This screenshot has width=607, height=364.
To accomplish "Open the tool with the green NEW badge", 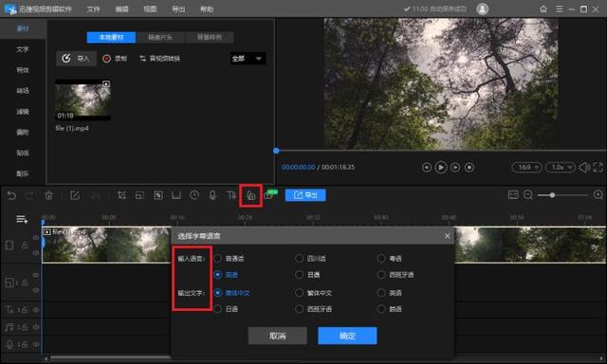I will pyautogui.click(x=270, y=194).
